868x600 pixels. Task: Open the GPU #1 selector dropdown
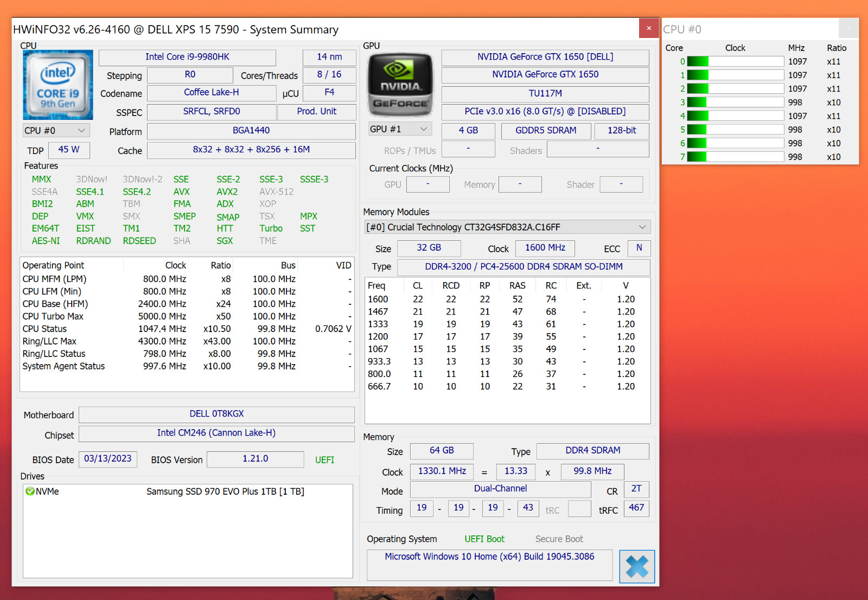400,129
